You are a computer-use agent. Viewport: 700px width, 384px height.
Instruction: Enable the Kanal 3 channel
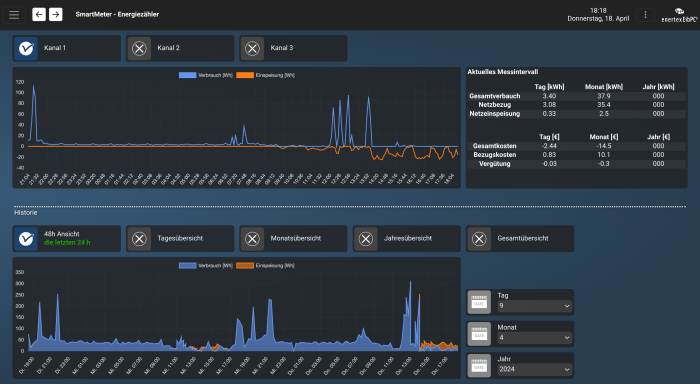[x=294, y=48]
